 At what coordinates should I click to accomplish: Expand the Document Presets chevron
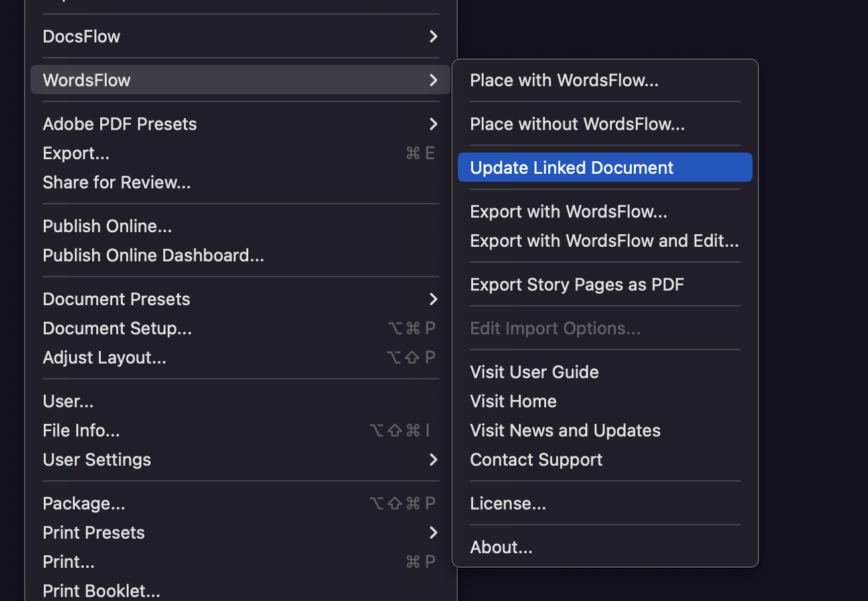point(433,299)
